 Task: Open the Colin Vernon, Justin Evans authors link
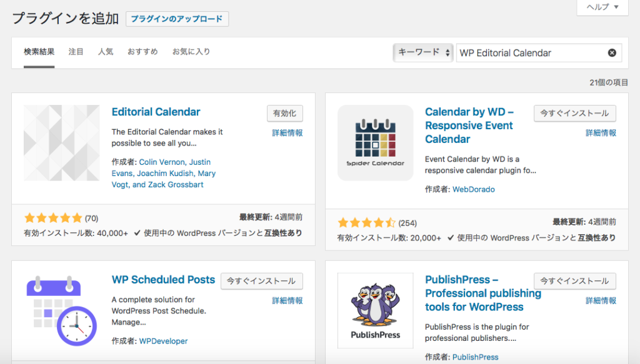[164, 173]
